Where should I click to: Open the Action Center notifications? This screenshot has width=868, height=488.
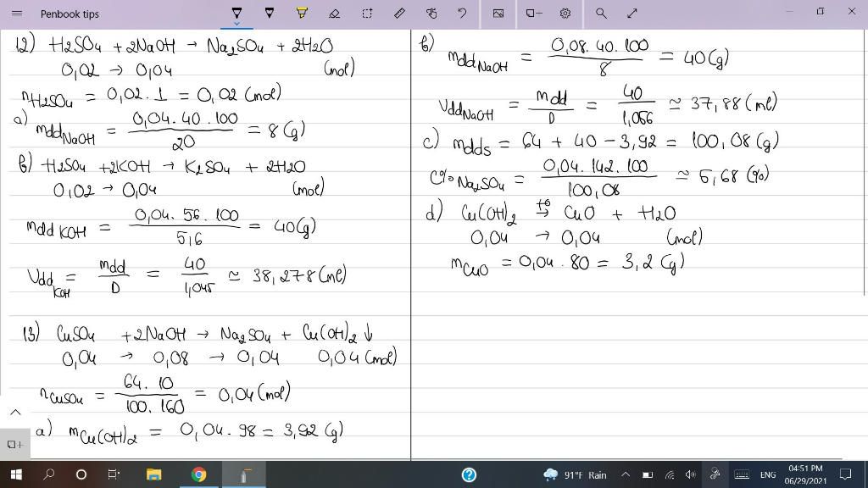pos(845,474)
